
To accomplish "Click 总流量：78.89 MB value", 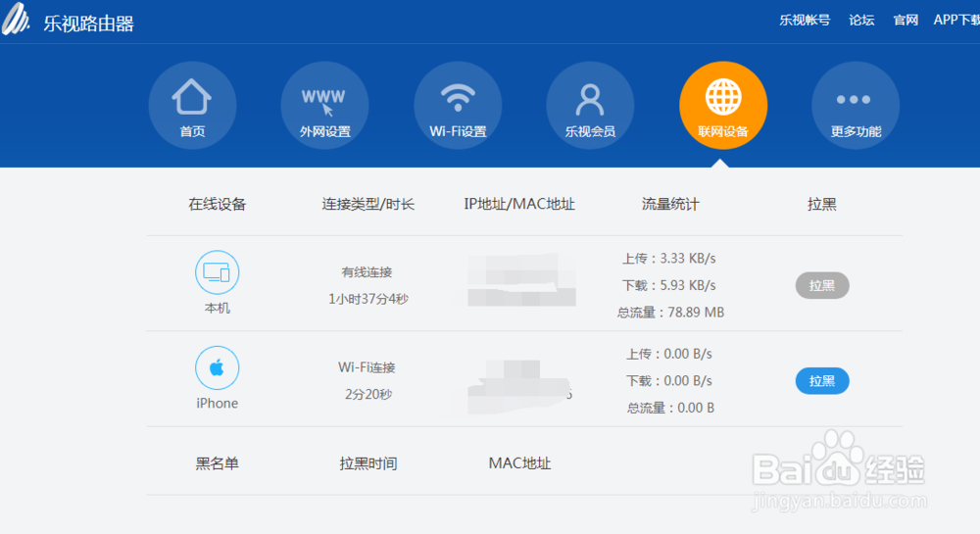I will click(x=670, y=313).
